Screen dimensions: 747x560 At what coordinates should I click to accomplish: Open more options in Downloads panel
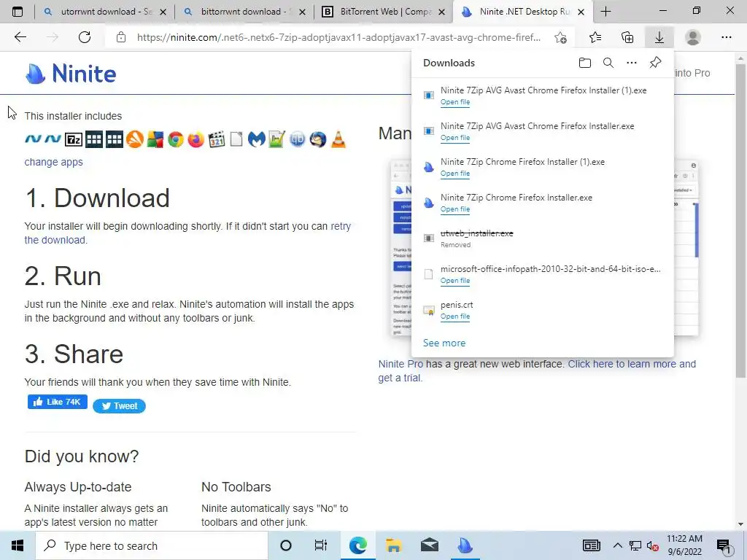[x=632, y=63]
